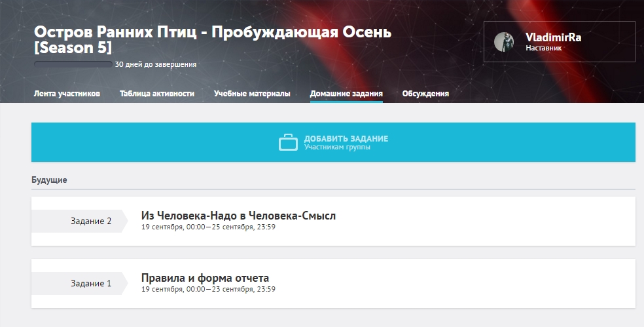Go to the Учебные материалы tab
Image resolution: width=644 pixels, height=327 pixels.
pyautogui.click(x=252, y=94)
